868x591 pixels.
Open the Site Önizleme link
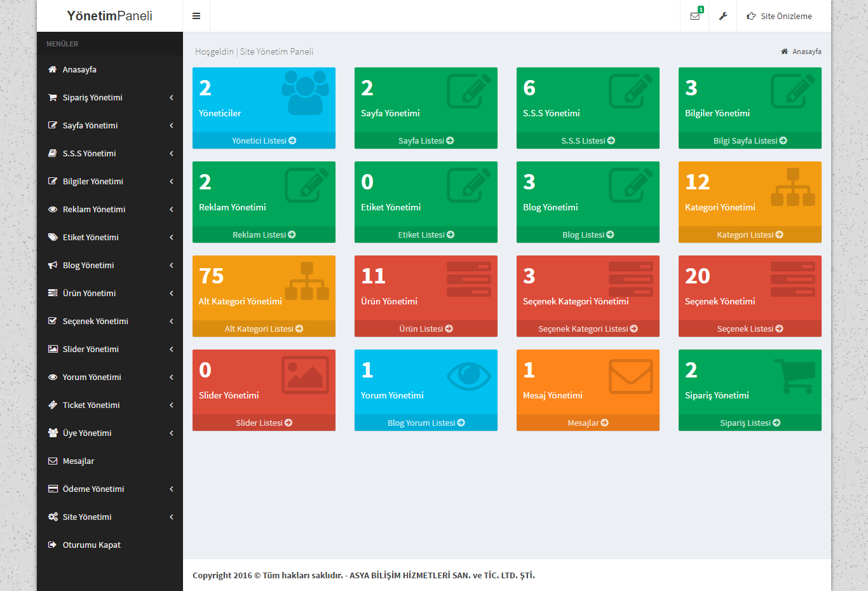tap(780, 16)
